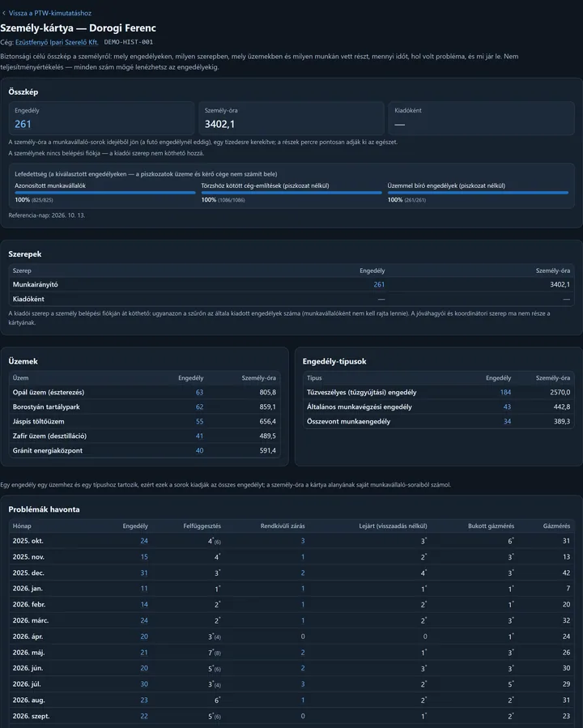Click the 100% (825/825) coverage label
Screen dimensions: 583x728
coord(34,200)
